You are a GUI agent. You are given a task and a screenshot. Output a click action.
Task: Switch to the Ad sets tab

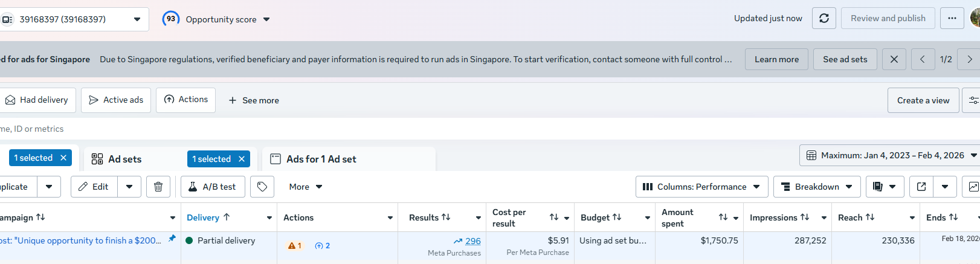tap(125, 159)
